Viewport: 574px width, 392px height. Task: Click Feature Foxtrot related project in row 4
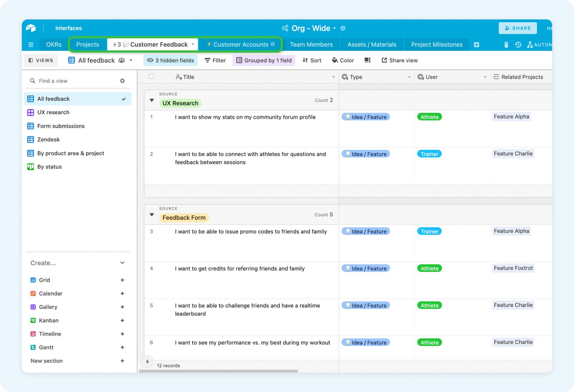[x=513, y=268]
